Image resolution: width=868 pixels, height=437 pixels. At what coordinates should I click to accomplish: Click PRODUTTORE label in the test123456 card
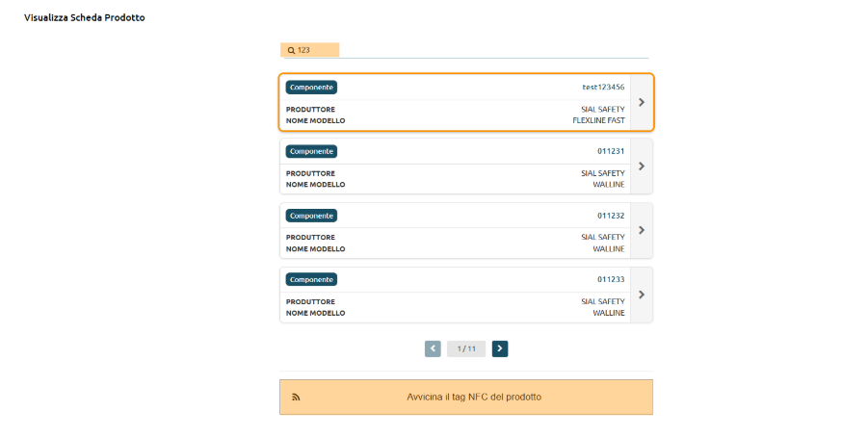point(310,110)
